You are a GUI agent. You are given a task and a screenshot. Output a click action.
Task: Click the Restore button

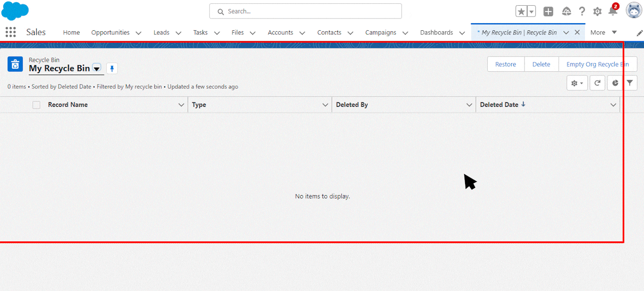coord(506,64)
